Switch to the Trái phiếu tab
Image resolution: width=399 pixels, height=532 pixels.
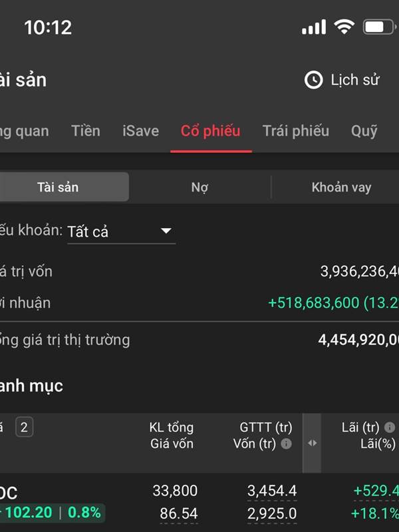click(295, 131)
